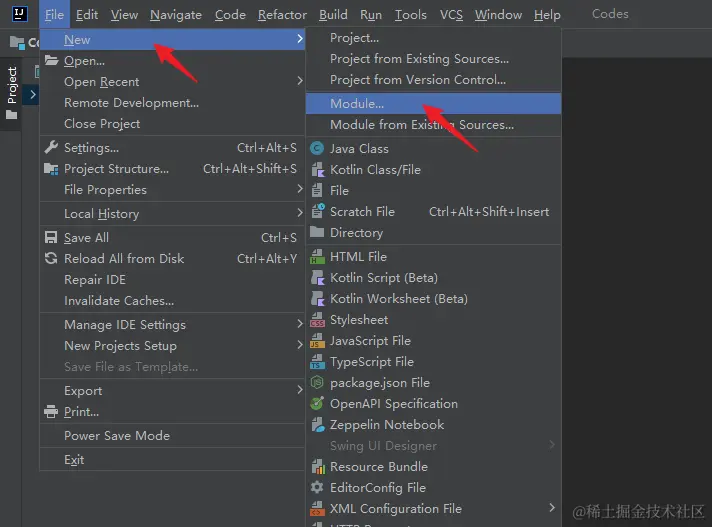
Task: Click the OpenAPI Specification icon
Action: 317,403
